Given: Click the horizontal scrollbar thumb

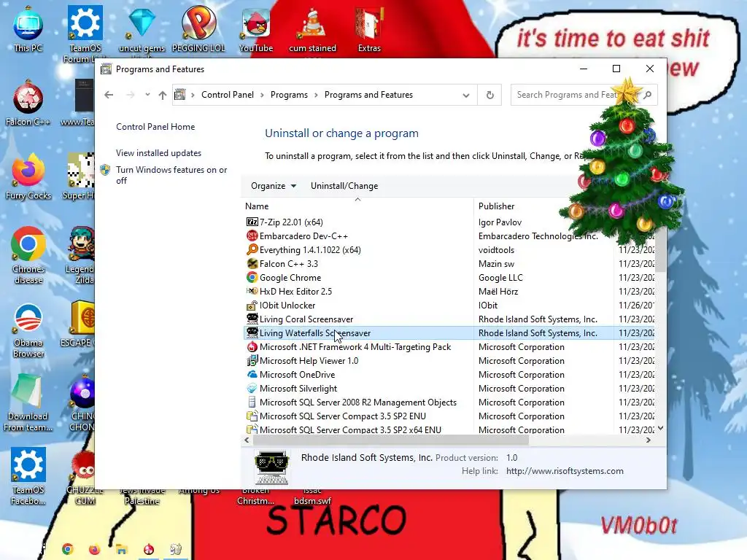Looking at the screenshot, I should click(391, 440).
